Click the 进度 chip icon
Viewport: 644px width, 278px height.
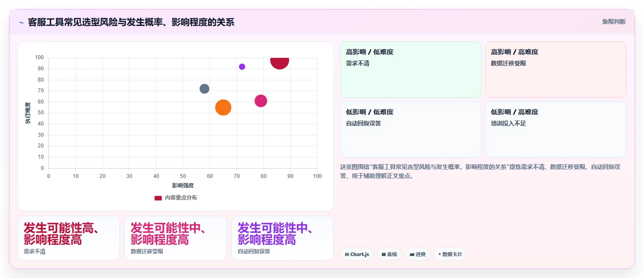(x=412, y=255)
